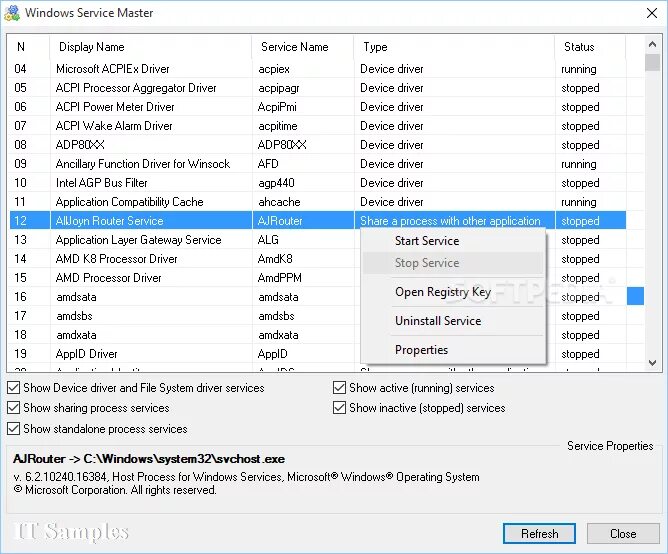This screenshot has width=668, height=554.
Task: Click the Windows Service Master app icon
Action: [12, 13]
